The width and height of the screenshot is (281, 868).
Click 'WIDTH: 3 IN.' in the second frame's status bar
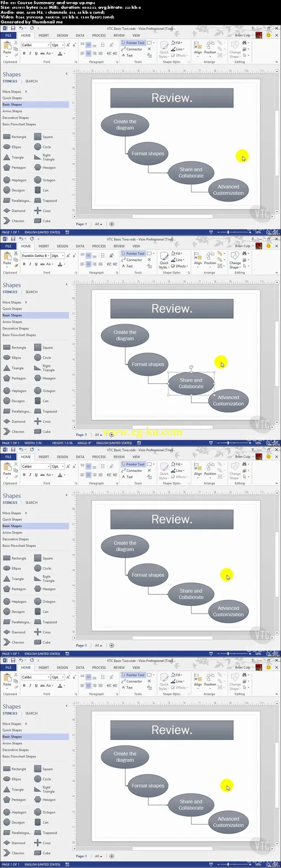click(33, 443)
